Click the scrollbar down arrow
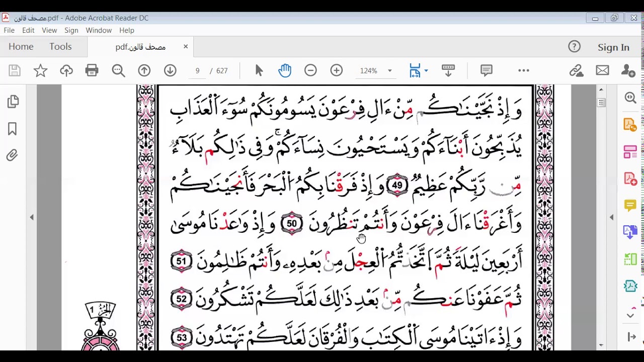 [x=601, y=345]
